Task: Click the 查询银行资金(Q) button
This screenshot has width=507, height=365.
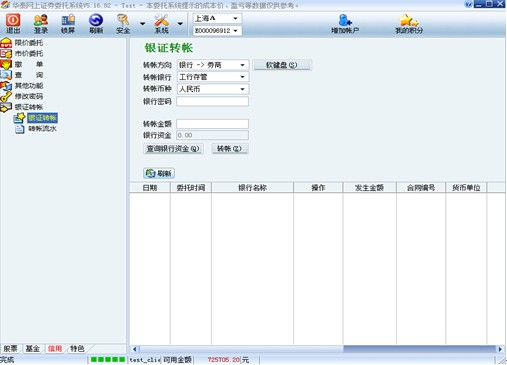Action: (173, 149)
